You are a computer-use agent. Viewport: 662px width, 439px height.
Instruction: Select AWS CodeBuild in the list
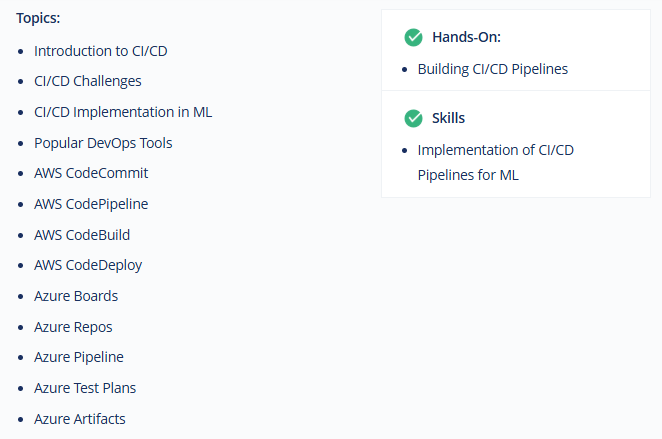pyautogui.click(x=82, y=235)
